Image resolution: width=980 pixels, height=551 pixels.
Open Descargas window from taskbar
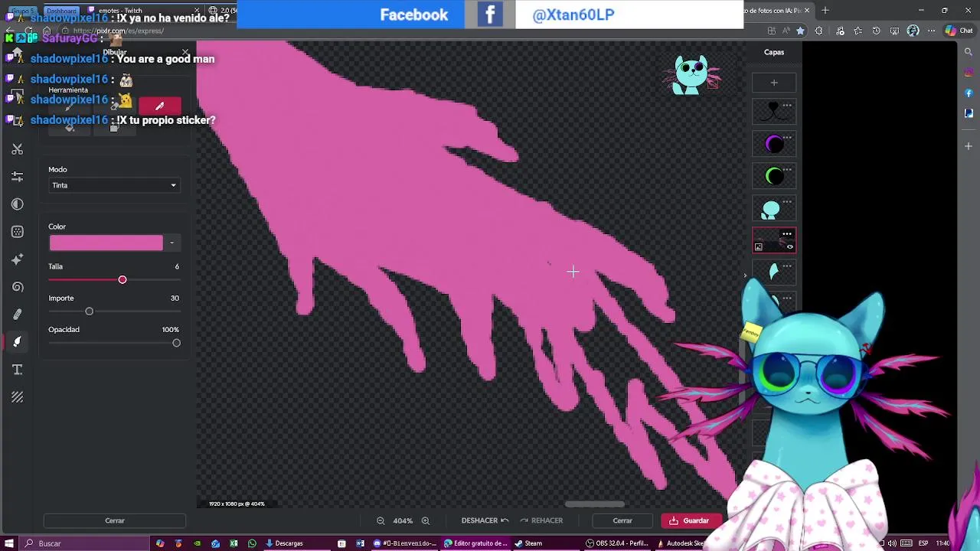[284, 543]
